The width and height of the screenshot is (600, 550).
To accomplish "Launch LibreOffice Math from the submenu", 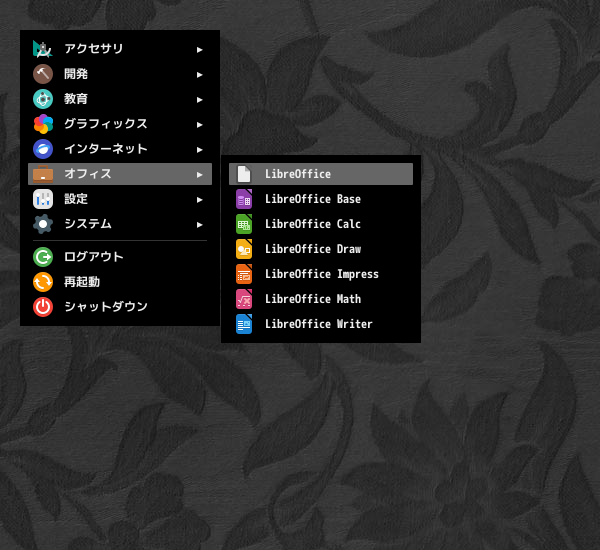I will [x=321, y=299].
